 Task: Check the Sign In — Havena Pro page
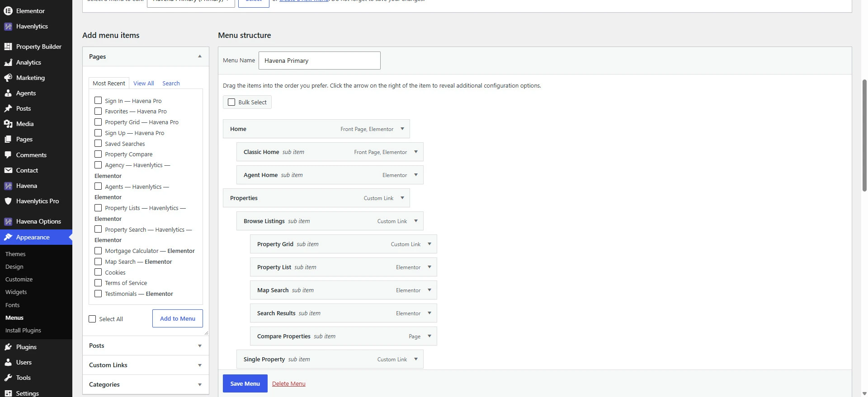click(98, 100)
